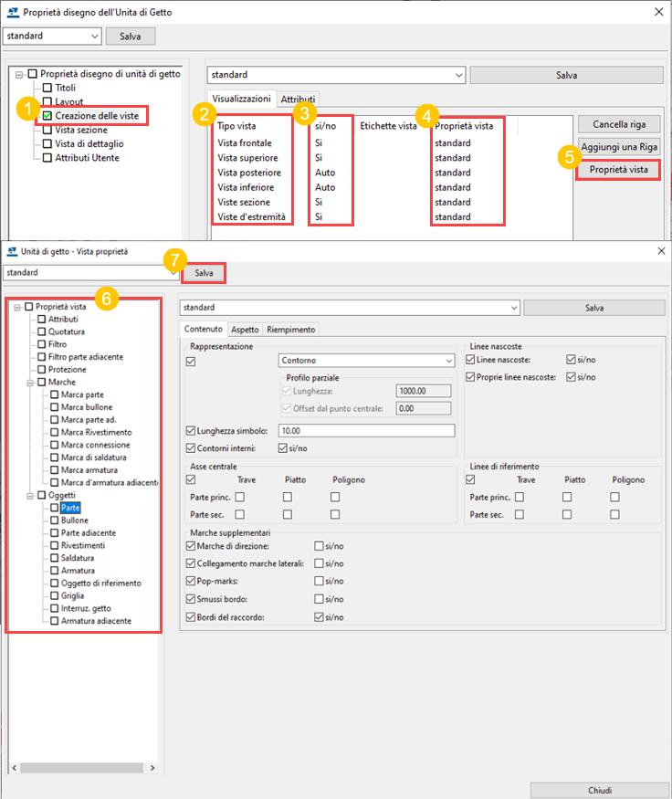672x799 pixels.
Task: Collapse the Marche tree node
Action: tap(29, 383)
